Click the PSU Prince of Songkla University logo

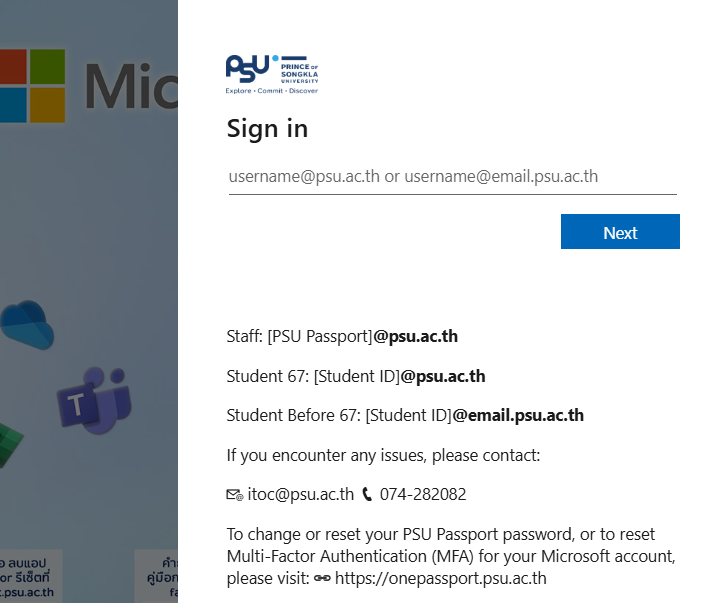point(272,74)
